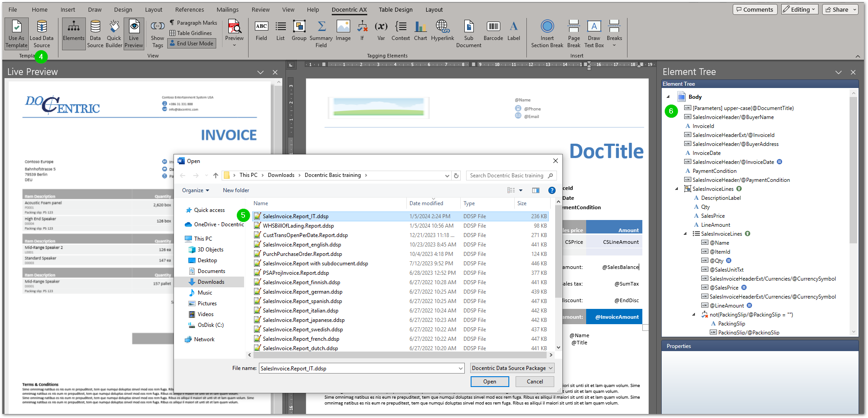The width and height of the screenshot is (868, 418).
Task: Switch to the Table Design tab
Action: 396,9
